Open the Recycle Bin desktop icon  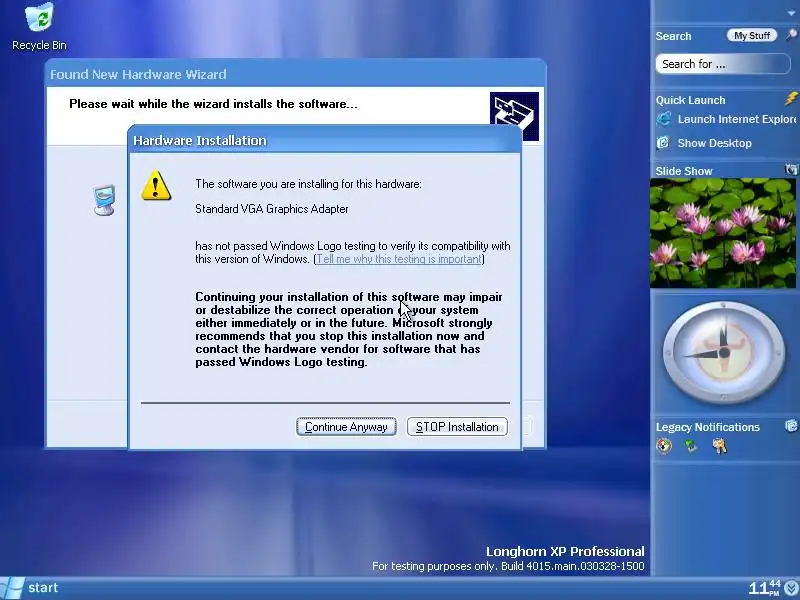(39, 27)
